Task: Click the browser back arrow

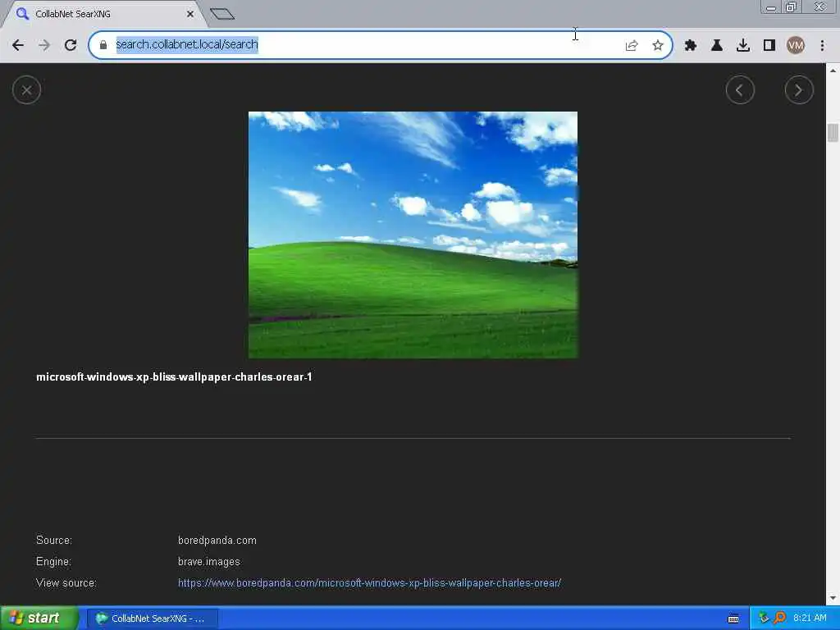Action: (18, 45)
